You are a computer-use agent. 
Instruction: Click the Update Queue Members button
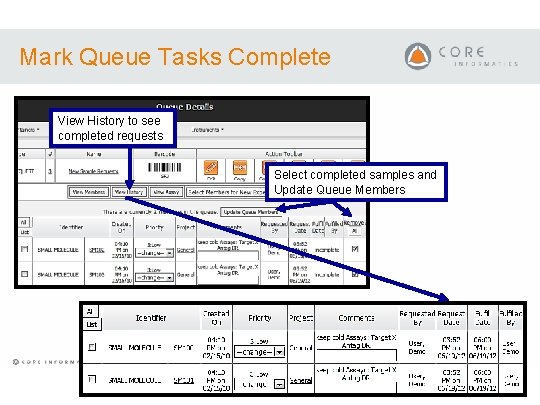(x=250, y=212)
